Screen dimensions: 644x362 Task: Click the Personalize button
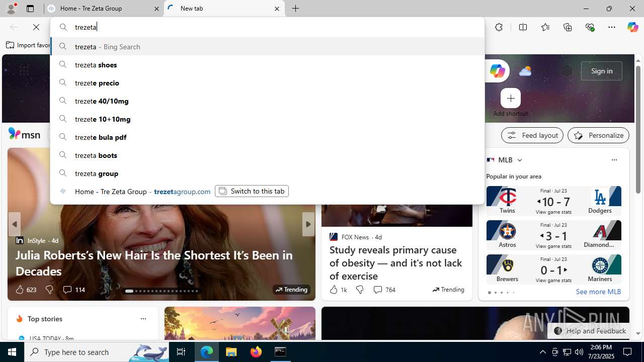pyautogui.click(x=599, y=135)
